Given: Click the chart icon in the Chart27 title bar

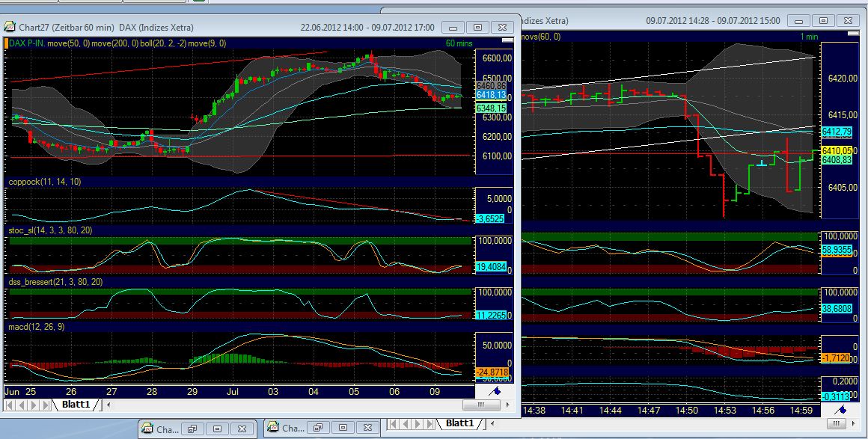Looking at the screenshot, I should pos(10,27).
